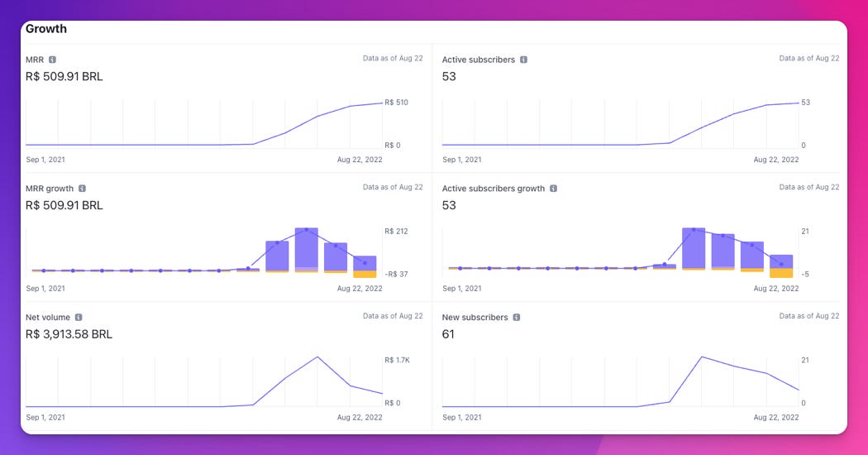This screenshot has height=455, width=868.
Task: Click the R$ 1.7K axis label on Net volume
Action: (398, 360)
